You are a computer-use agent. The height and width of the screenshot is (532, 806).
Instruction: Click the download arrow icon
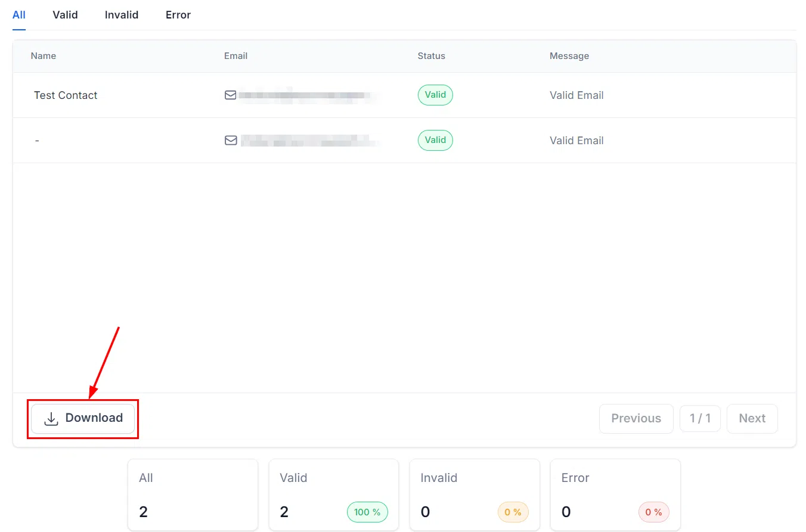click(52, 419)
